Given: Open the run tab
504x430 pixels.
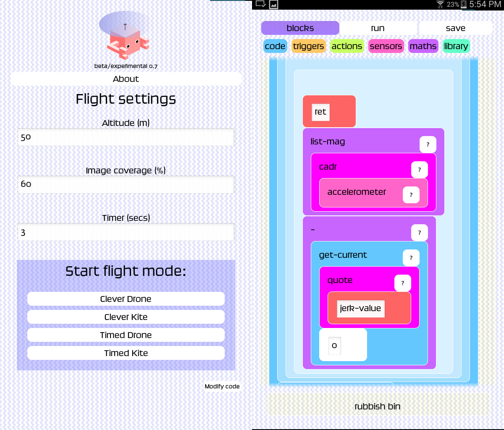Looking at the screenshot, I should [378, 28].
